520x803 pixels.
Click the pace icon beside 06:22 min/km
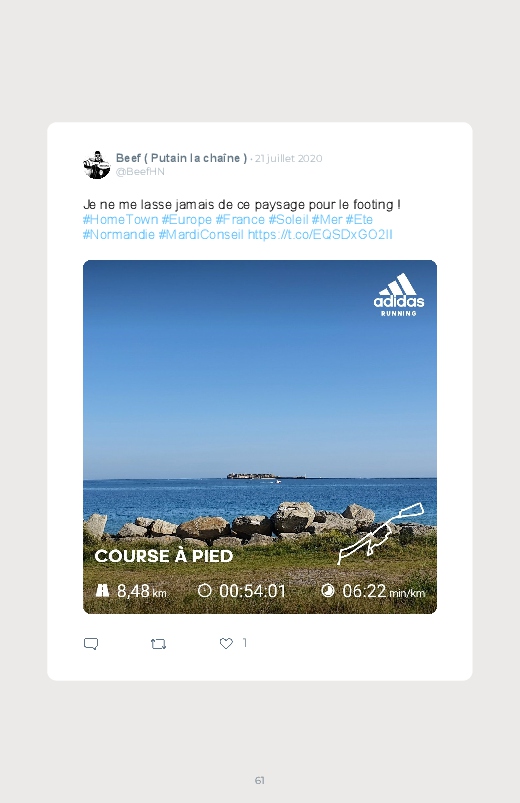click(x=328, y=590)
